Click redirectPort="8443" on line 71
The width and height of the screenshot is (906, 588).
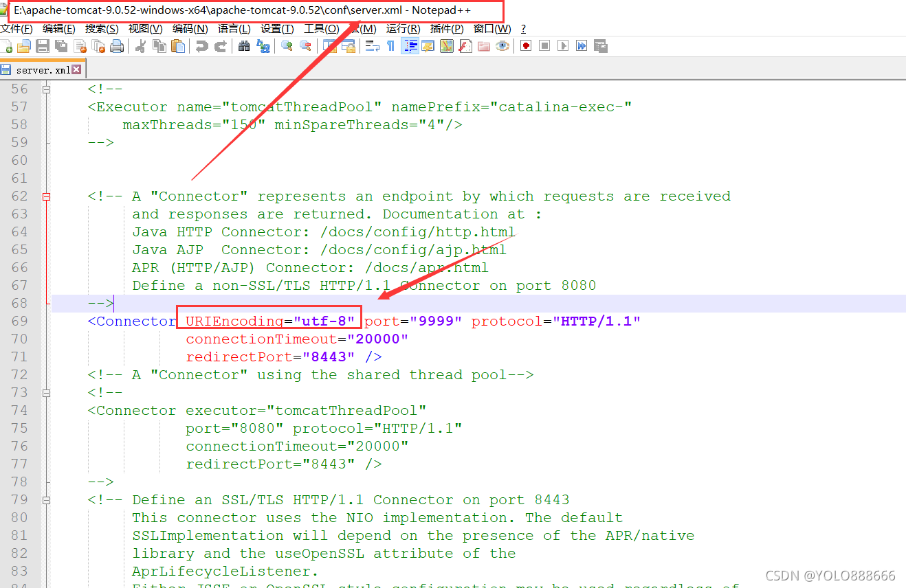(270, 357)
